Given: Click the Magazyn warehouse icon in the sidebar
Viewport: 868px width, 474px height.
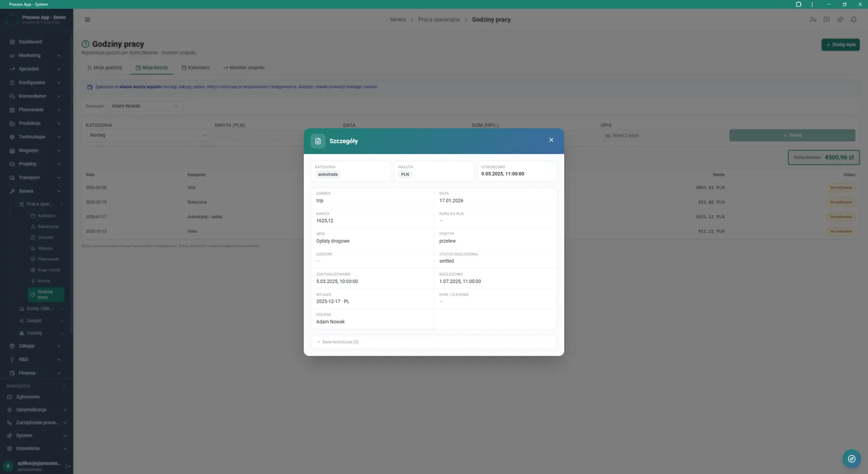Looking at the screenshot, I should [x=12, y=150].
